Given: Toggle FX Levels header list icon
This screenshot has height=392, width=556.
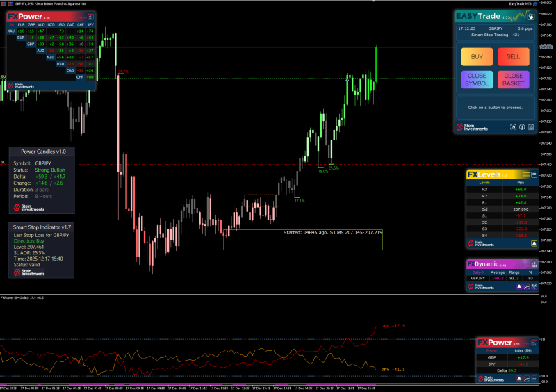Looking at the screenshot, I should click(534, 174).
